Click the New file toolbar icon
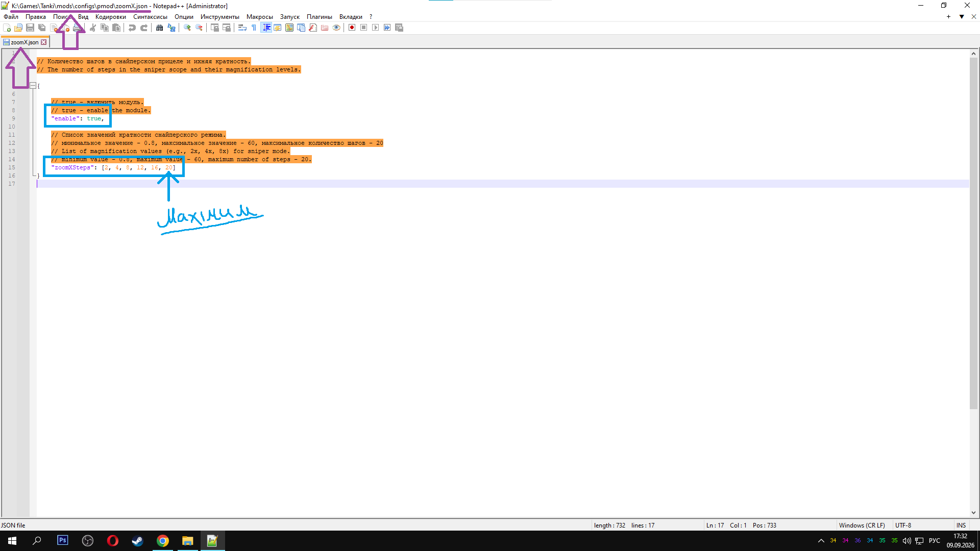The height and width of the screenshot is (551, 980). [7, 28]
